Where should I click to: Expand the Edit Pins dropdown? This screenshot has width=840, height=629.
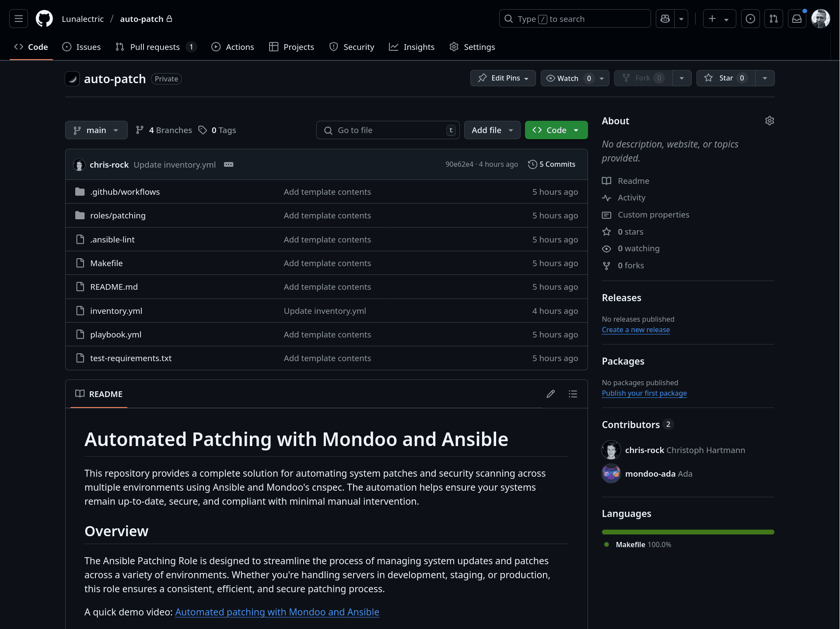pyautogui.click(x=503, y=78)
